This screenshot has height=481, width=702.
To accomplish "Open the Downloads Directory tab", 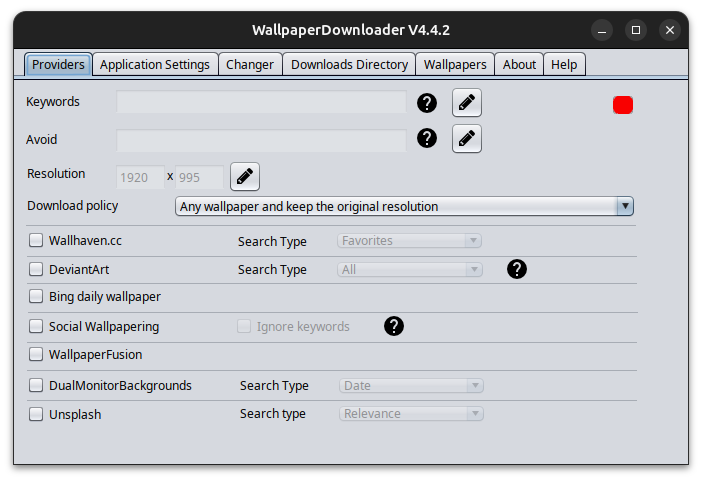I will point(349,64).
